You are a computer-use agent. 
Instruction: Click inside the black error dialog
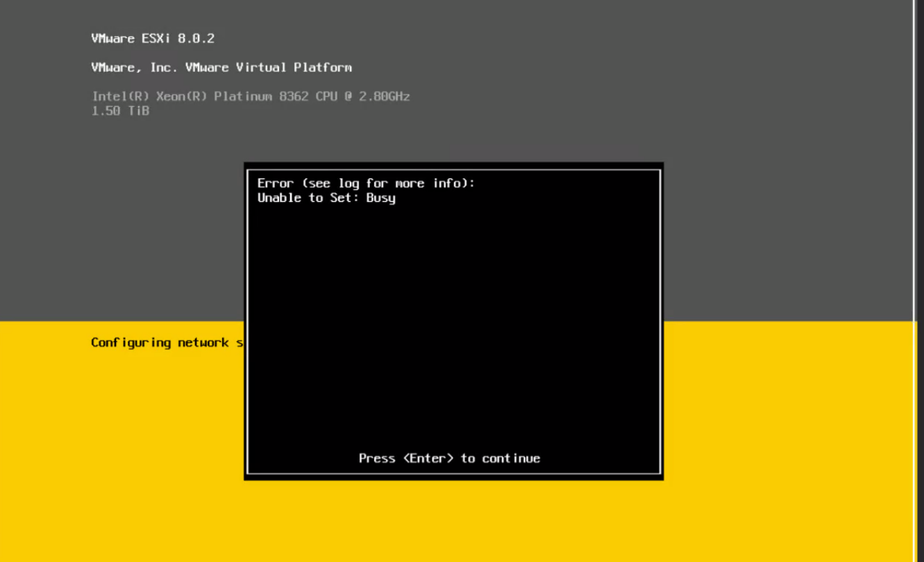pos(451,312)
